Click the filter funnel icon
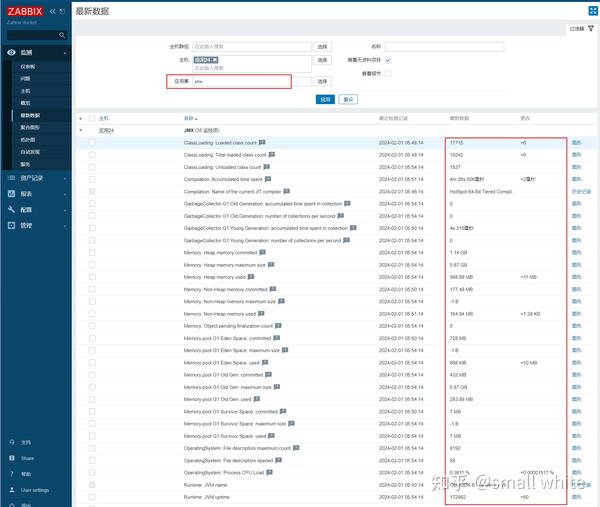This screenshot has height=507, width=600. 591,28
